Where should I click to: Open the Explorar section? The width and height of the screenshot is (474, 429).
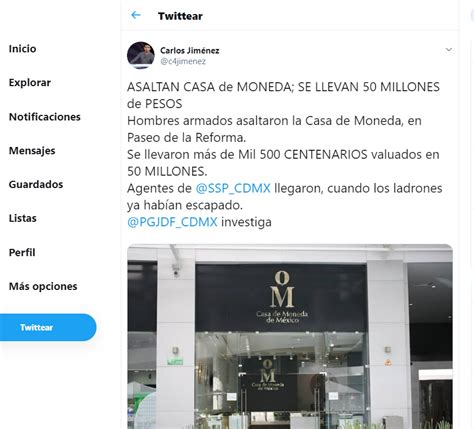30,83
